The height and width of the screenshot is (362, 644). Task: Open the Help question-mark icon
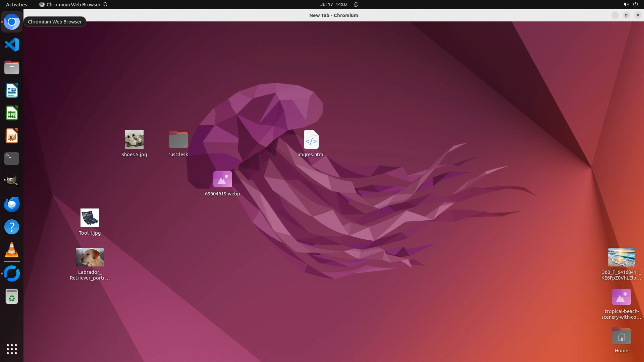pos(12,227)
